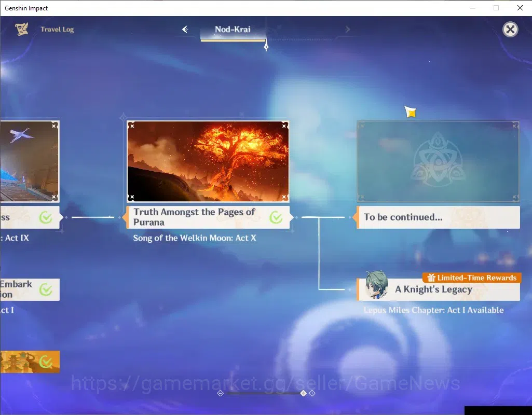Screen dimensions: 532x415
Task: Click the checkmark on the Embark quest entry
Action: 46,289
